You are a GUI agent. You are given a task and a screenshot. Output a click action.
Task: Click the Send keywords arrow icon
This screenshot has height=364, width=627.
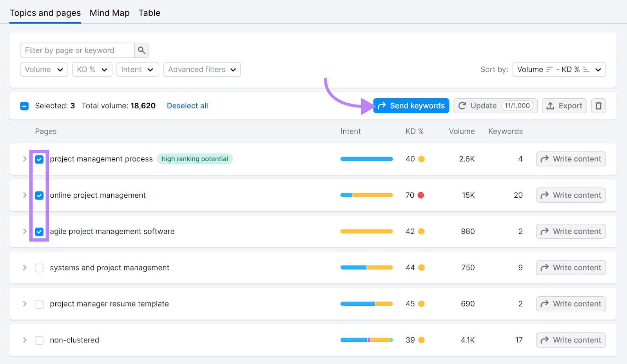coord(382,105)
